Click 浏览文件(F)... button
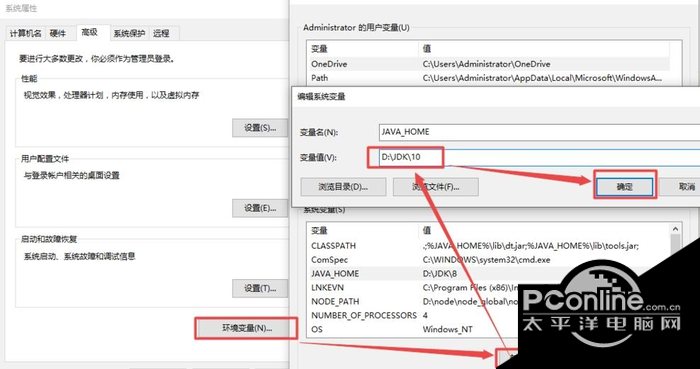This screenshot has height=369, width=700. pos(435,187)
